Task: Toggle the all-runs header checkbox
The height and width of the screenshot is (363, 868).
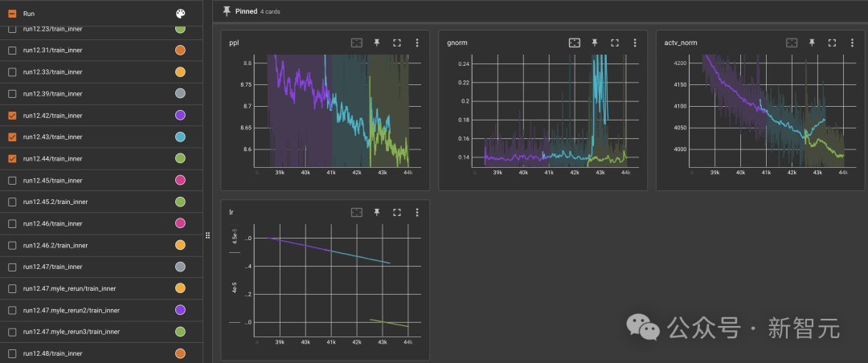Action: click(x=12, y=14)
